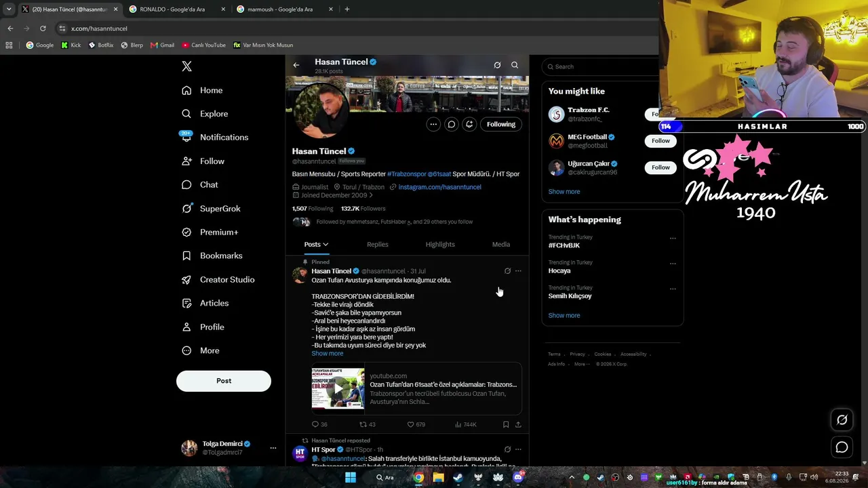This screenshot has height=488, width=868.
Task: Open the pinned post's three-dot menu
Action: click(518, 271)
